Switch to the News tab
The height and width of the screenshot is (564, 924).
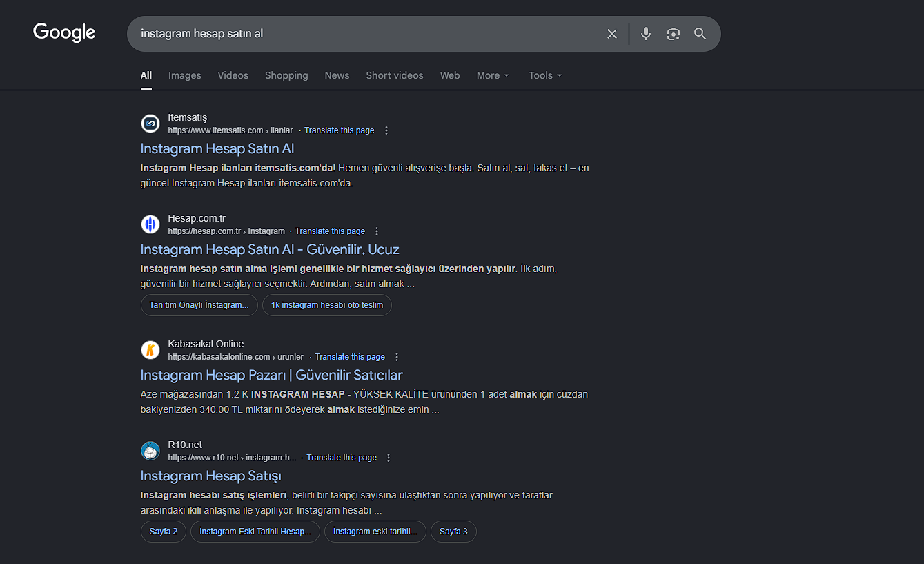(x=337, y=75)
